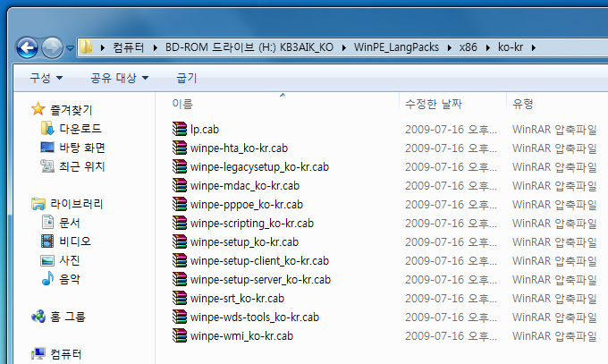Navigate to BD-ROM 드라이브 (H:) KB3AIK_KO breadcrumb
The width and height of the screenshot is (608, 364).
[x=249, y=47]
